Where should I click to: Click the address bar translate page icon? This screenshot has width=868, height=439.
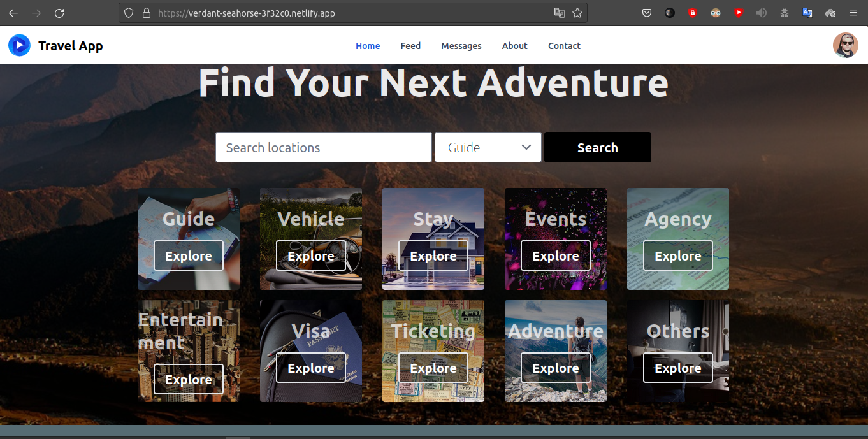pos(559,13)
